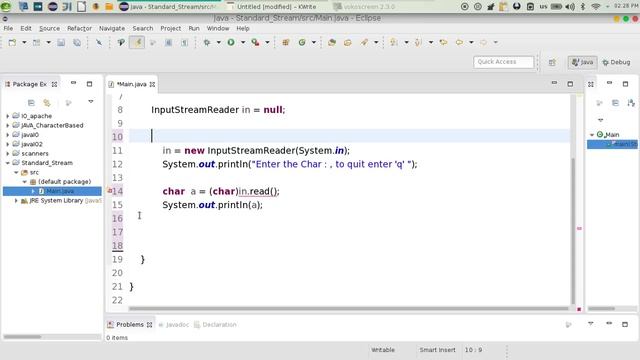Switch to the Javadoc tab
The image size is (640, 360).
[x=173, y=324]
